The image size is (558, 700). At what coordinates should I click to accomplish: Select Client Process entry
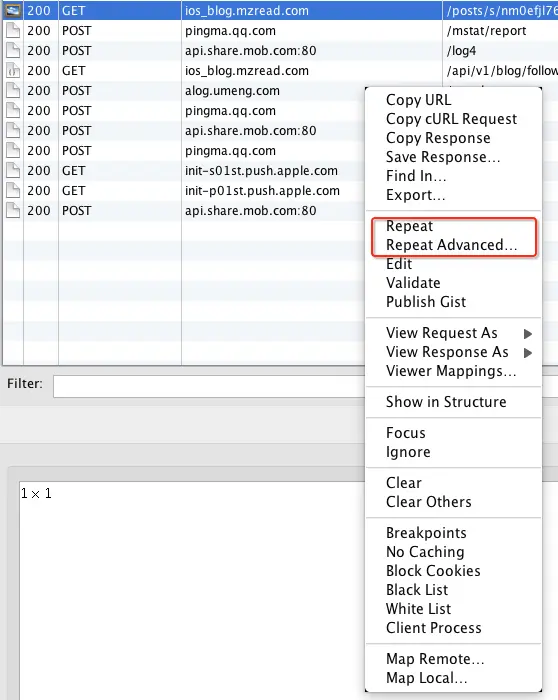click(x=433, y=628)
